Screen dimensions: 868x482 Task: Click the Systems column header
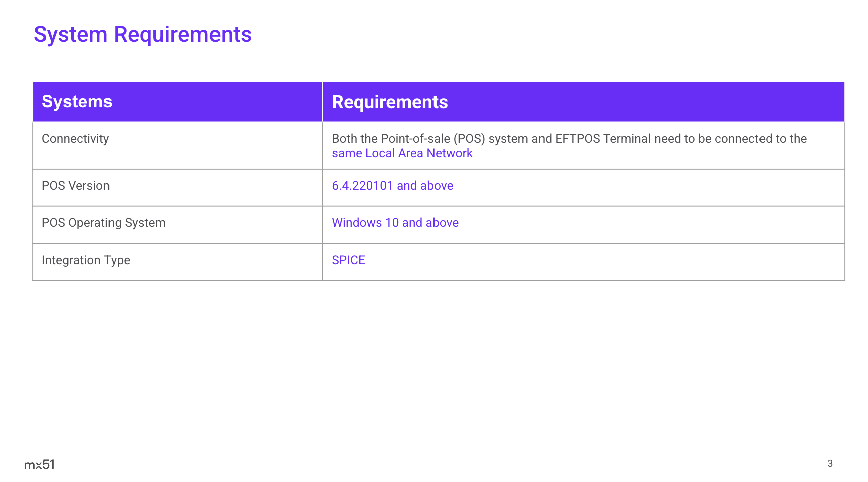[77, 102]
